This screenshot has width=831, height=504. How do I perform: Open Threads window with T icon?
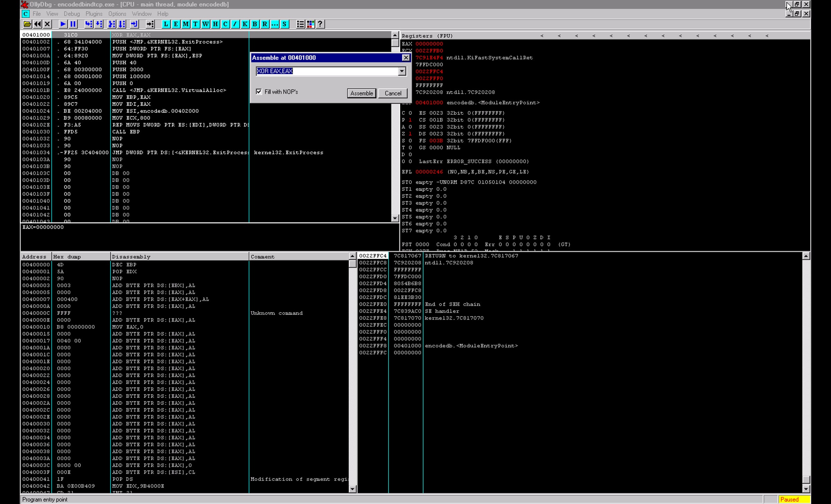196,24
